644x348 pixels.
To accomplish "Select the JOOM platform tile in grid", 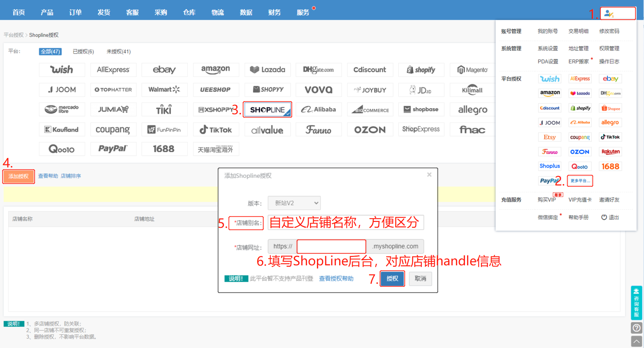I will click(x=62, y=90).
